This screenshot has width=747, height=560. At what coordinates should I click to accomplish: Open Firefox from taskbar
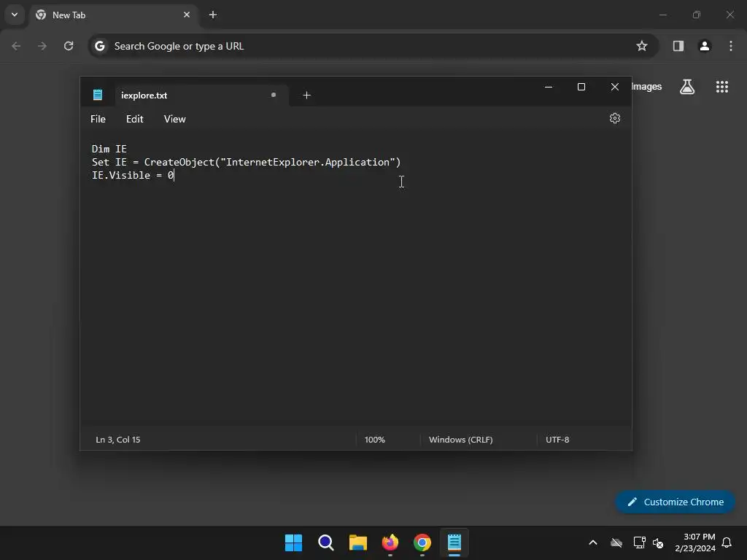point(390,542)
